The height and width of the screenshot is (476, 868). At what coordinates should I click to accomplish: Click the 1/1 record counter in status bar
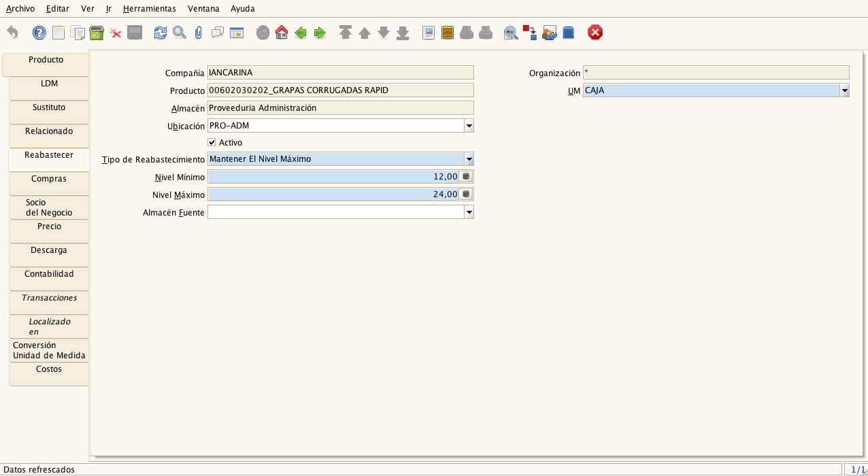click(856, 469)
